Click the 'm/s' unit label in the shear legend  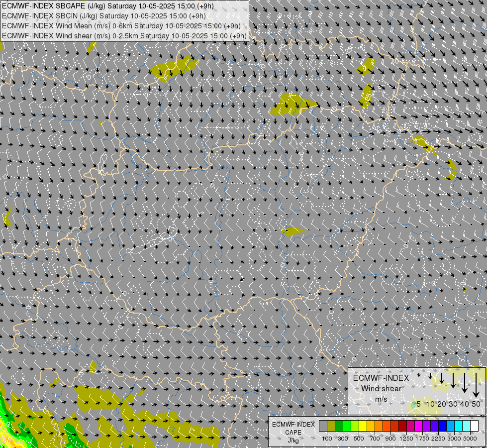pyautogui.click(x=381, y=399)
